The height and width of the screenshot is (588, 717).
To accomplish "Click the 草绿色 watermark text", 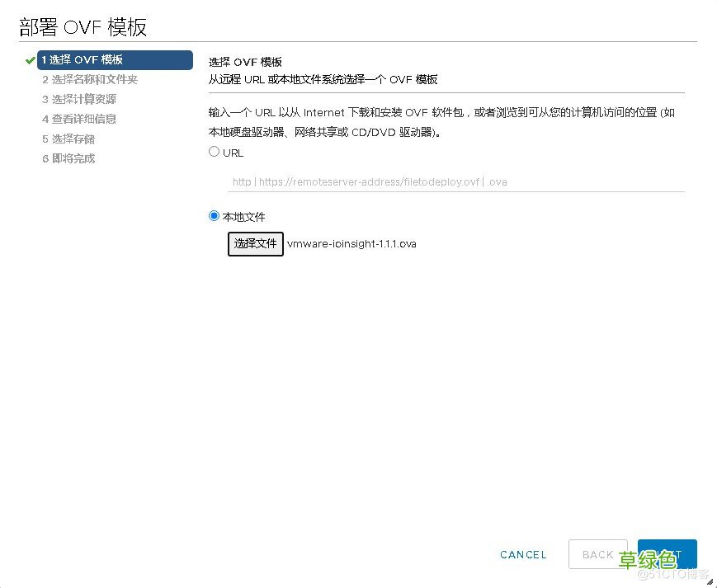I will tap(649, 559).
